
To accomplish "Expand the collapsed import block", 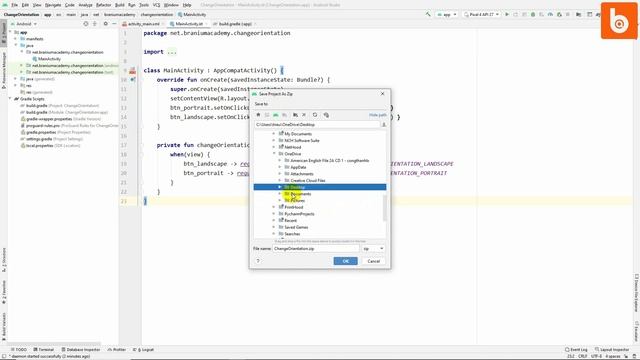I will click(171, 52).
